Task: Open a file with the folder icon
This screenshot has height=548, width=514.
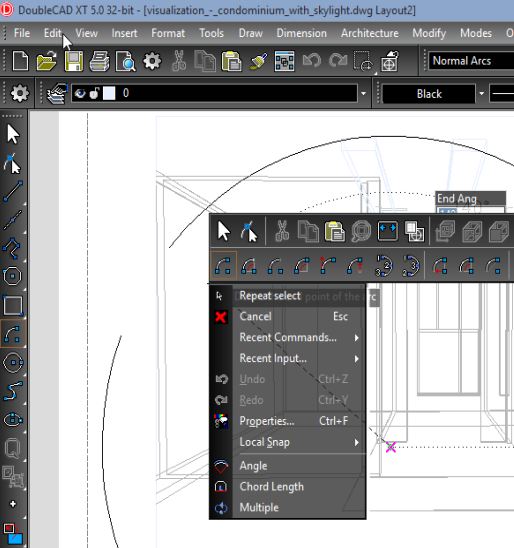Action: coord(46,61)
